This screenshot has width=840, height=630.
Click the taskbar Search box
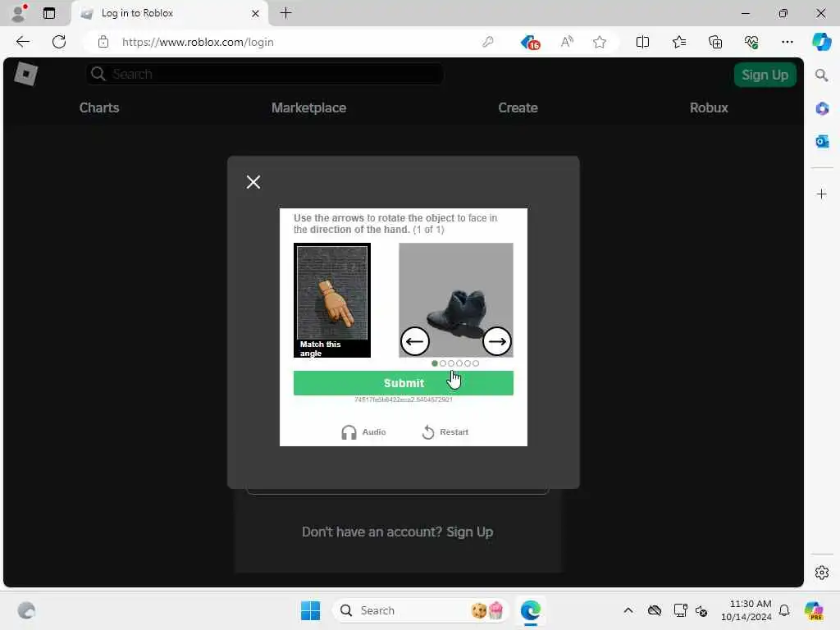coord(421,610)
